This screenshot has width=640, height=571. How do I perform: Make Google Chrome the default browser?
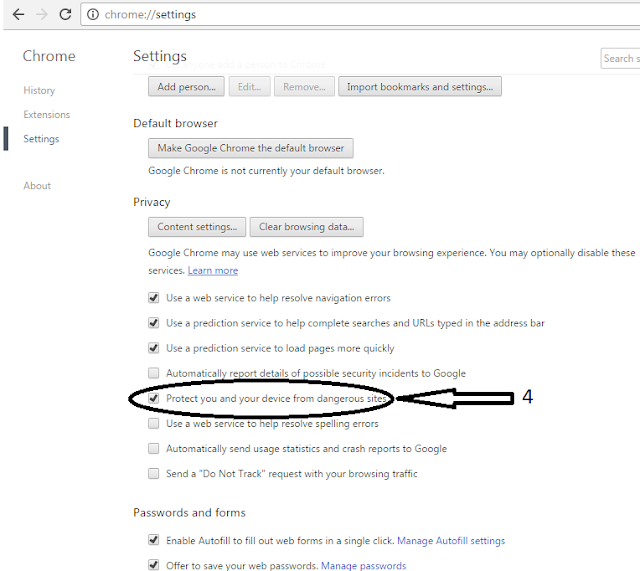point(251,148)
